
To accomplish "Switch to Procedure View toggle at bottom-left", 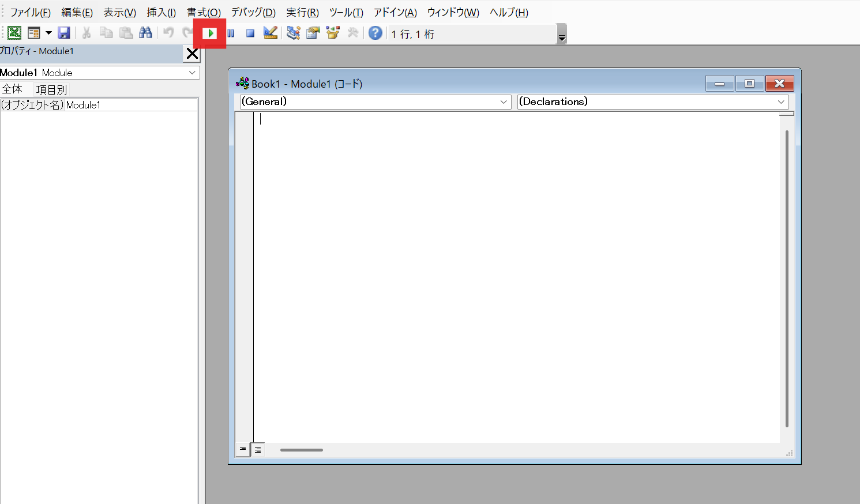I will 243,449.
